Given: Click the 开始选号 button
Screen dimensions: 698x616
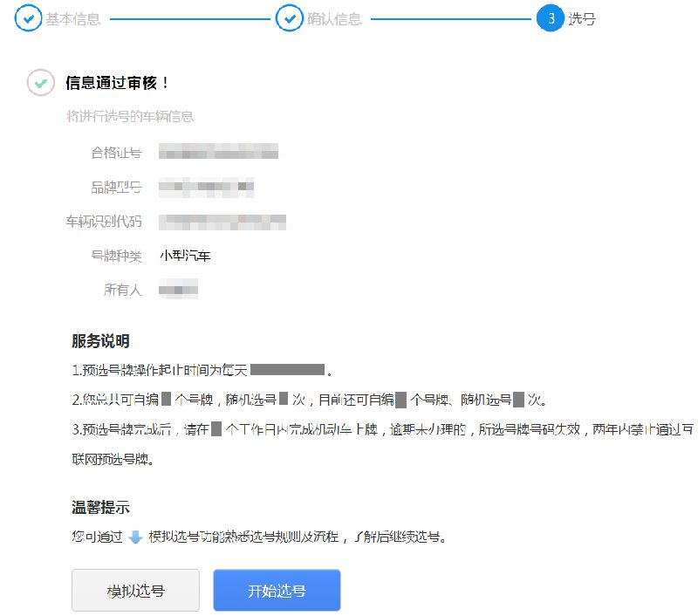Looking at the screenshot, I should click(x=277, y=590).
